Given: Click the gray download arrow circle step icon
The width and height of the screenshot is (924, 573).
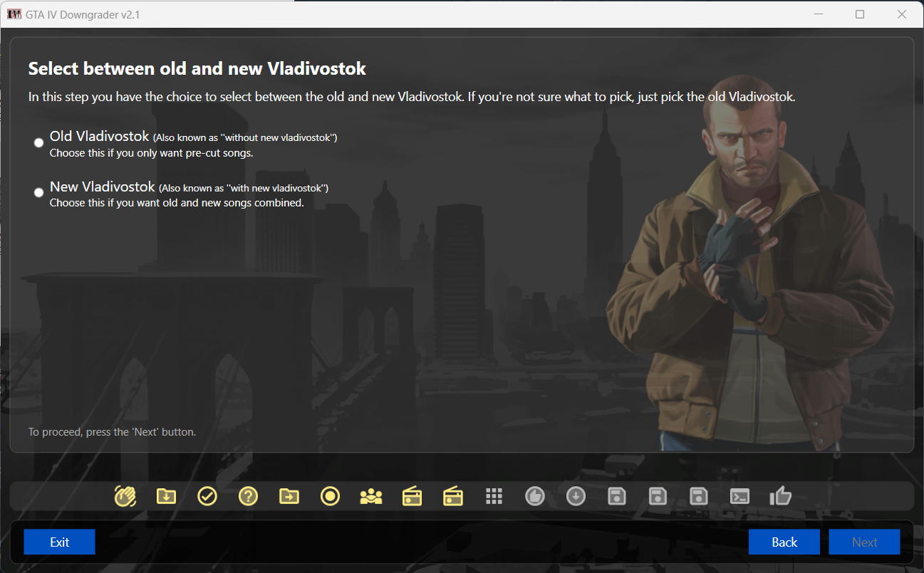Looking at the screenshot, I should pyautogui.click(x=576, y=496).
